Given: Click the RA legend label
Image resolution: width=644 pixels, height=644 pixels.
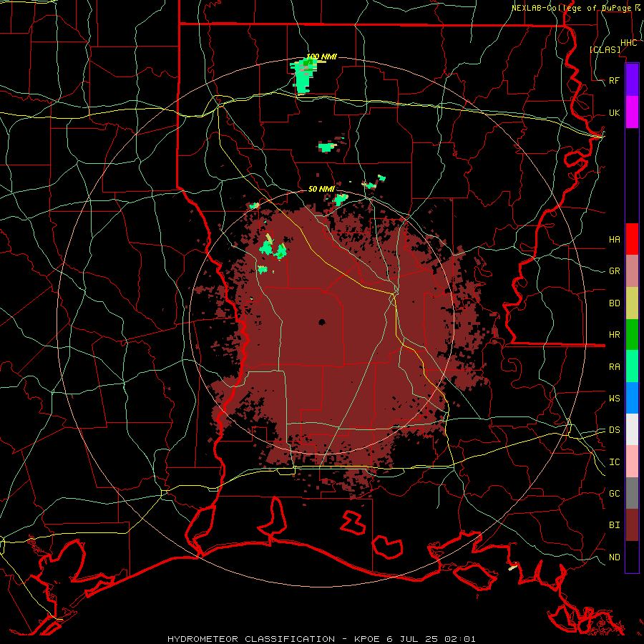Looking at the screenshot, I should coord(615,367).
